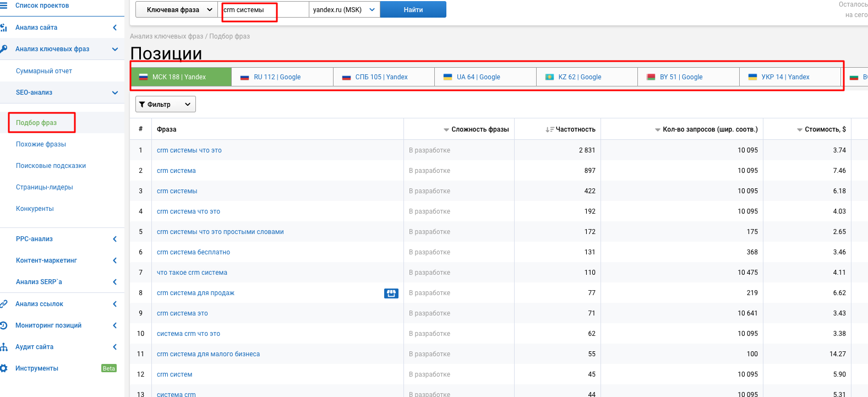Click the Ukraine flag on UA 64 tab
This screenshot has width=868, height=397.
point(448,77)
